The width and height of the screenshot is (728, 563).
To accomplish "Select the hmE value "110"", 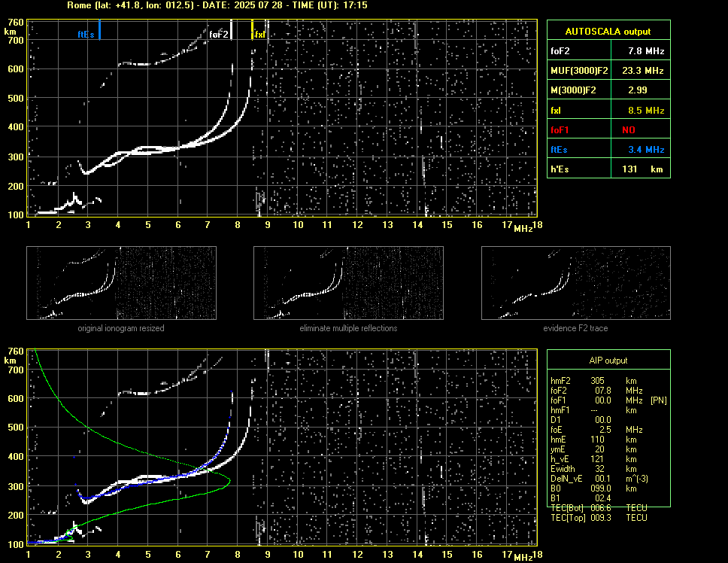I will click(x=597, y=439).
